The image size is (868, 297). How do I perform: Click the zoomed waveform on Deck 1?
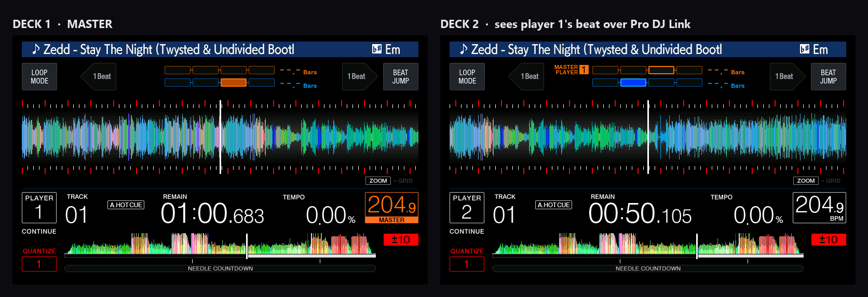220,137
